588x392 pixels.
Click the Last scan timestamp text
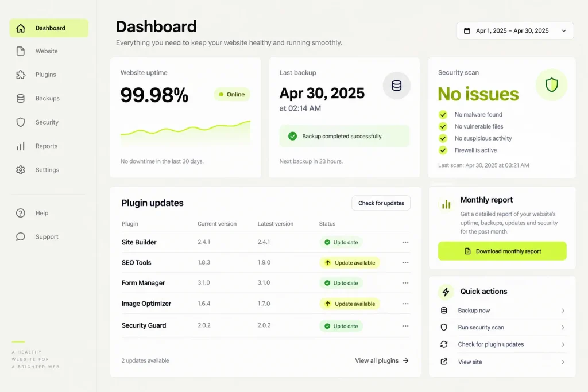pos(483,165)
